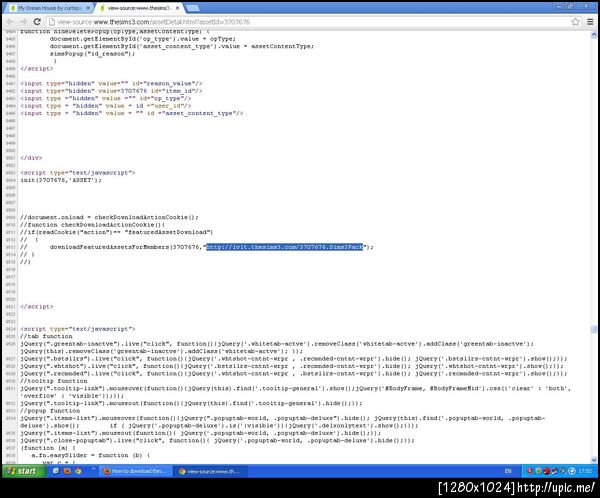Screen dimensions: 600x498
Task: Click the //tooltip function comment
Action: [x=54, y=381]
